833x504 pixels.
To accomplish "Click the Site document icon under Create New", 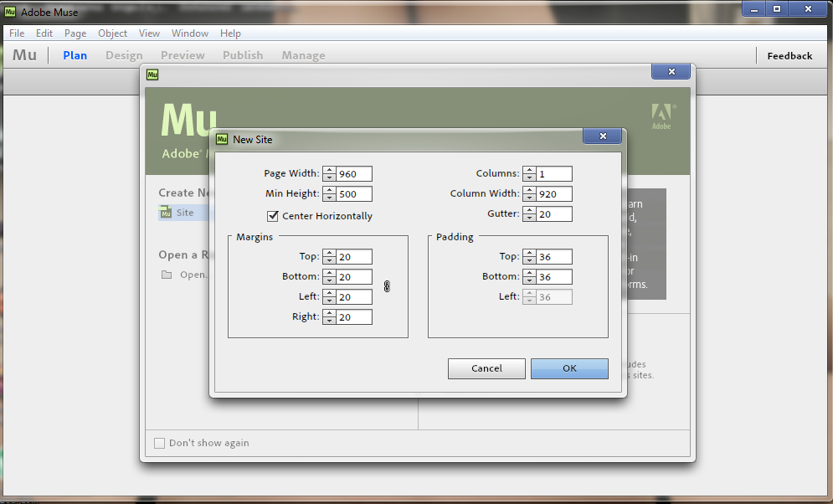I will [166, 212].
